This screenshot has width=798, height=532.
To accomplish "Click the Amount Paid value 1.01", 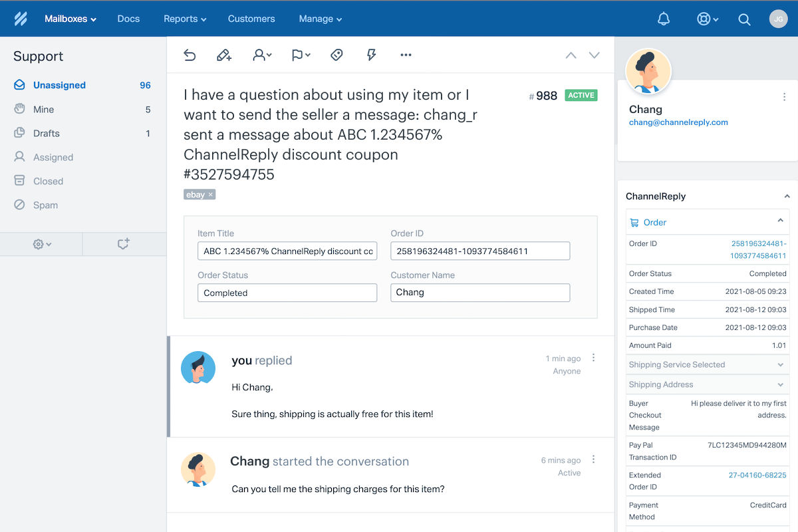I will point(779,345).
